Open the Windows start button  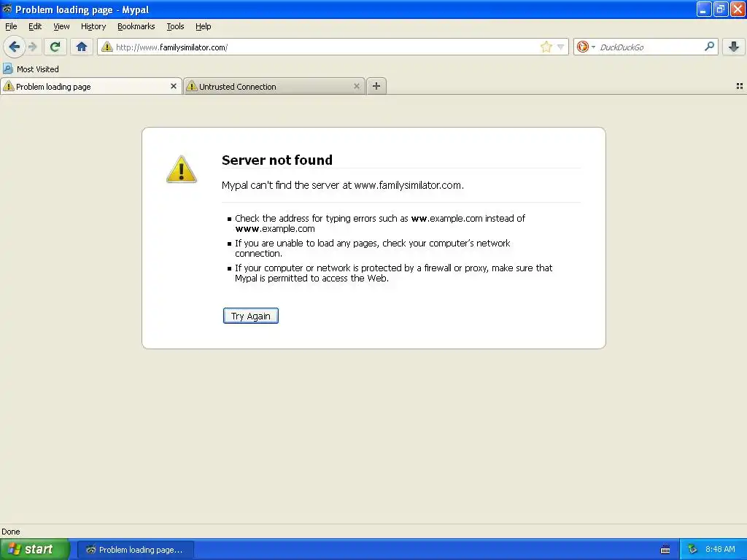pos(35,549)
